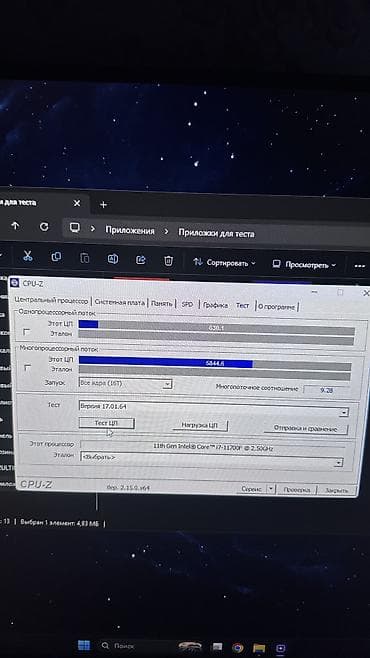Open Google Chrome from the taskbar
The height and width of the screenshot is (658, 370).
238,648
